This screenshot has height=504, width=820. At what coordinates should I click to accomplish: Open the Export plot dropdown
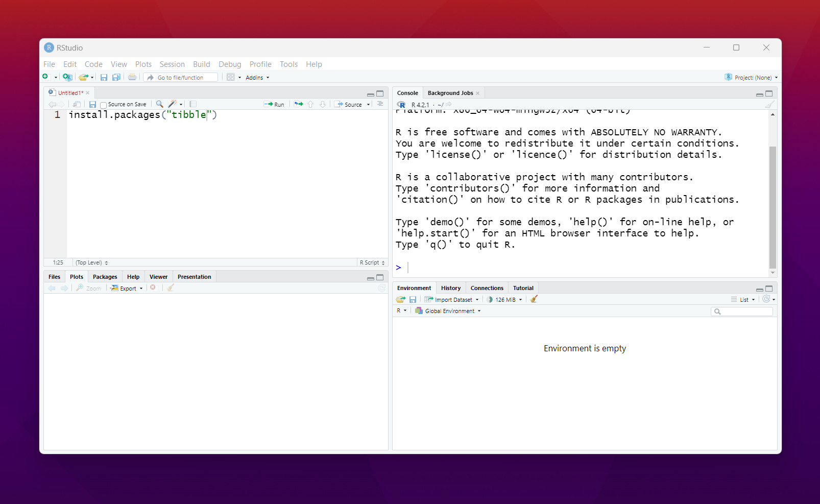point(127,289)
